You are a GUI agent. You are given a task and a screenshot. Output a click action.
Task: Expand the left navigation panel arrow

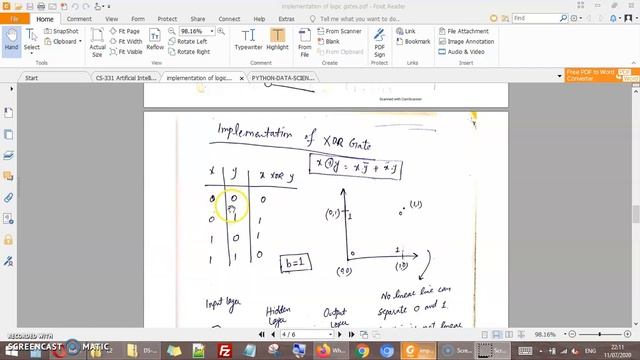coord(11,89)
